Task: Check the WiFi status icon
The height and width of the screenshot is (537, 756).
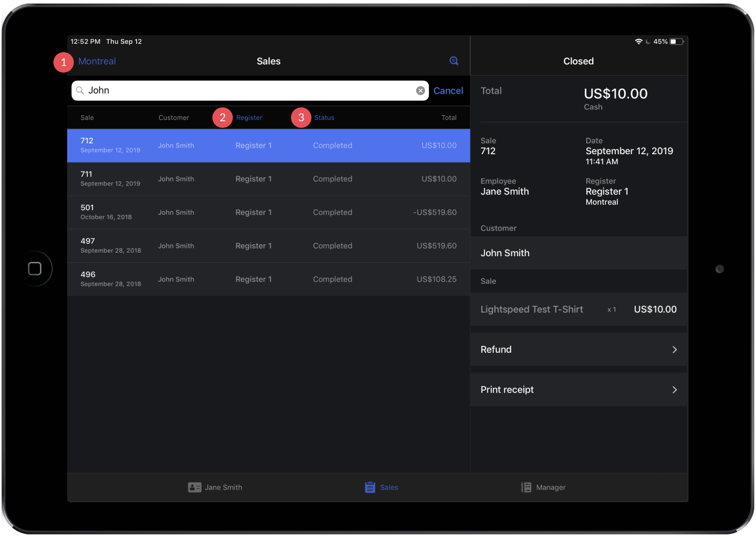Action: (x=639, y=42)
